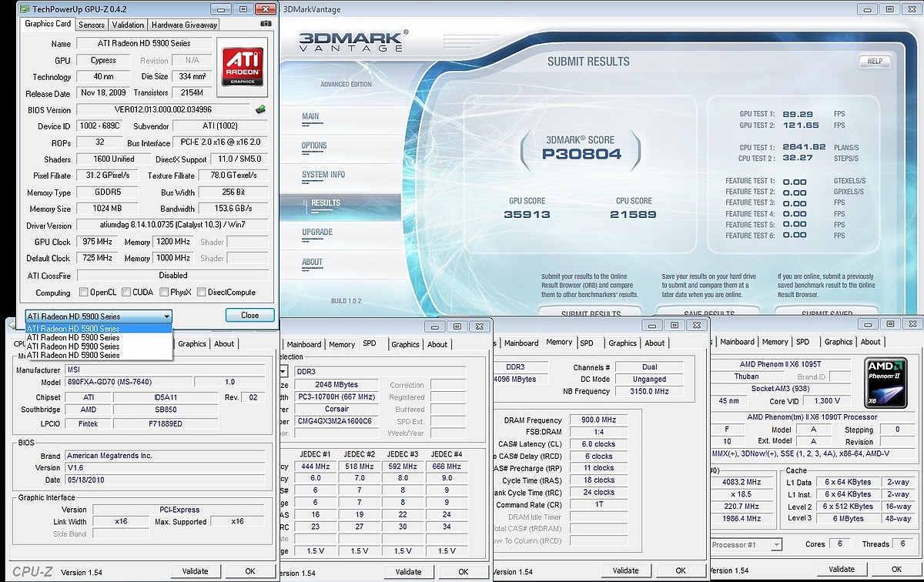This screenshot has width=924, height=582.
Task: Tick the CUDA checkbox
Action: tap(126, 293)
